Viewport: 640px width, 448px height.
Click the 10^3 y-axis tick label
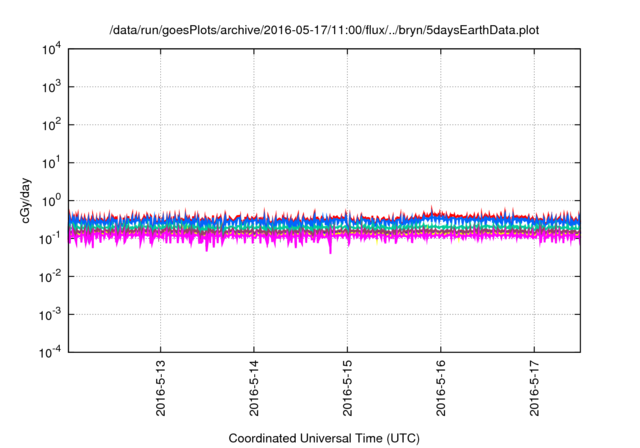51,87
